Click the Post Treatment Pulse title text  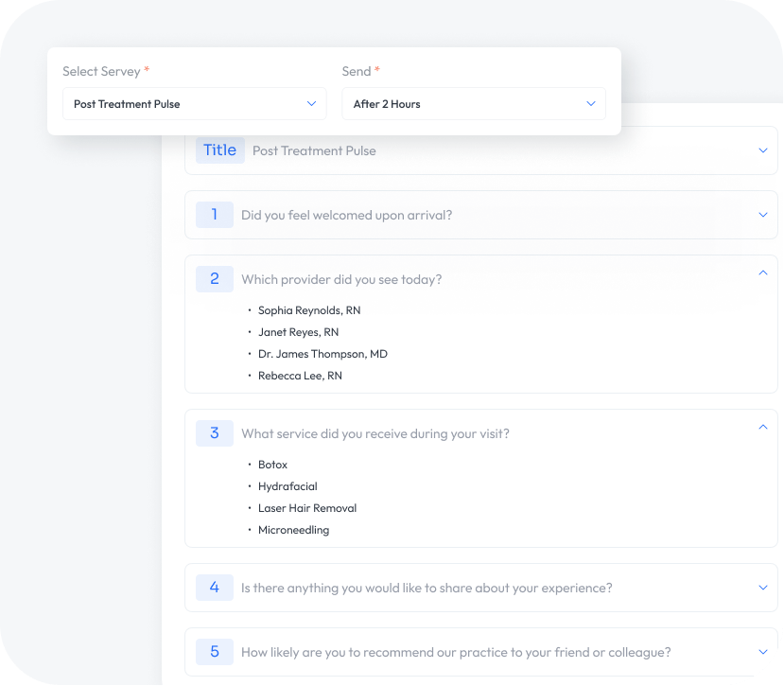click(314, 150)
